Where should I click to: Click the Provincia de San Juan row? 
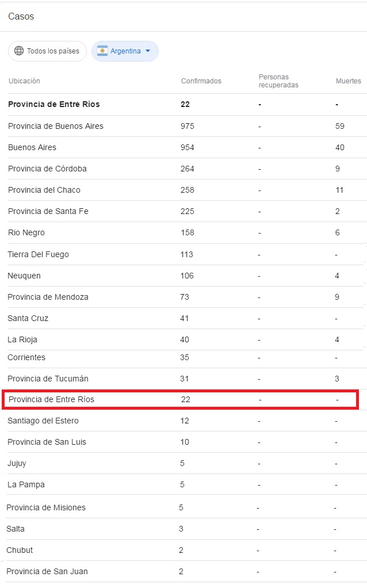tap(47, 571)
